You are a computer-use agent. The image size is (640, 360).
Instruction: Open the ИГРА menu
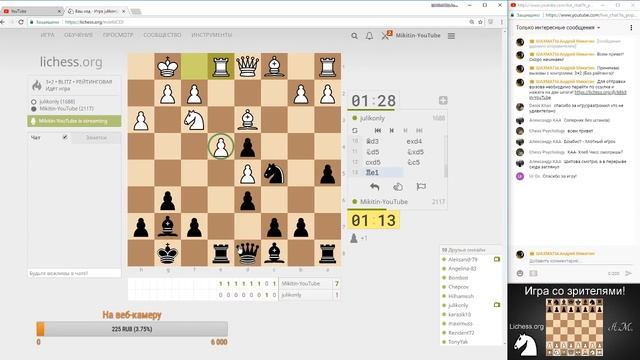[47, 35]
